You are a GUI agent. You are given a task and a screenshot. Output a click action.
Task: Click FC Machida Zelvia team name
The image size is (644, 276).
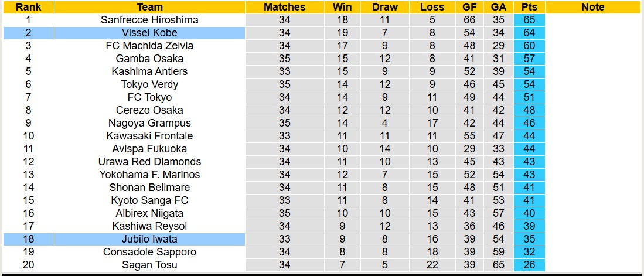tap(149, 46)
